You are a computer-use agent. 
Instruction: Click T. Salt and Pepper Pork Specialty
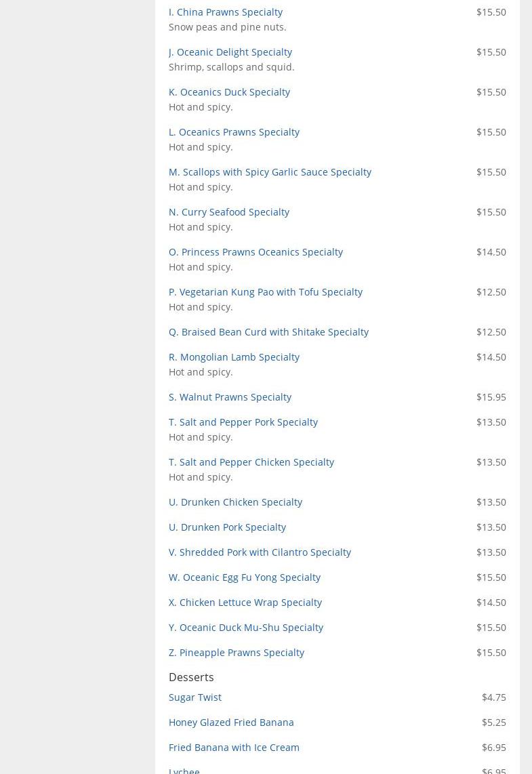(243, 422)
